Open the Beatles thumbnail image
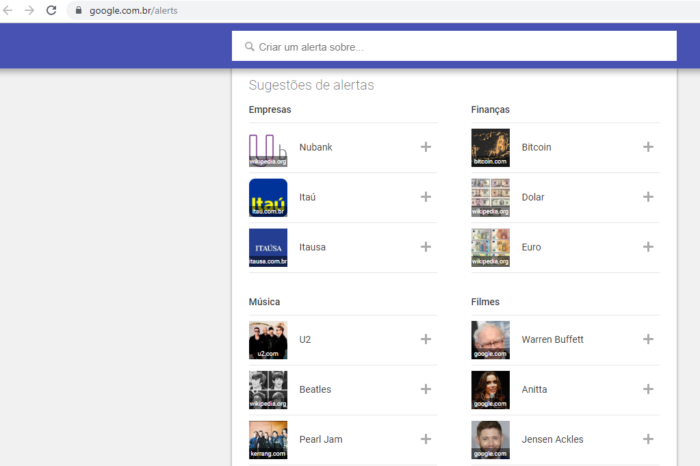The width and height of the screenshot is (700, 466). tap(268, 390)
